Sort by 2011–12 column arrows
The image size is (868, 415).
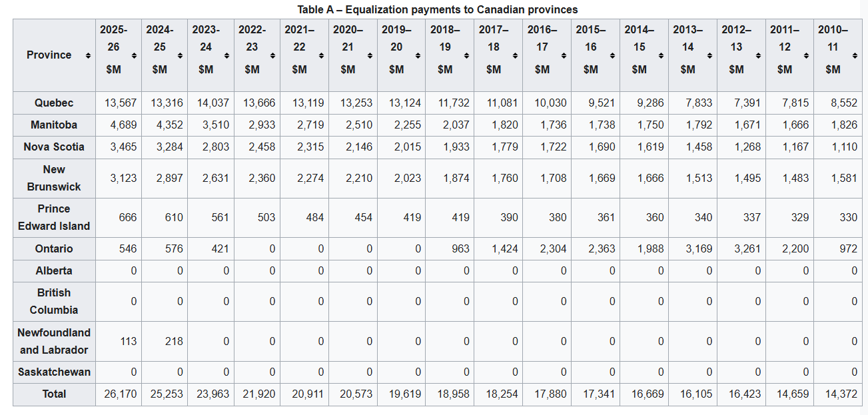[806, 55]
